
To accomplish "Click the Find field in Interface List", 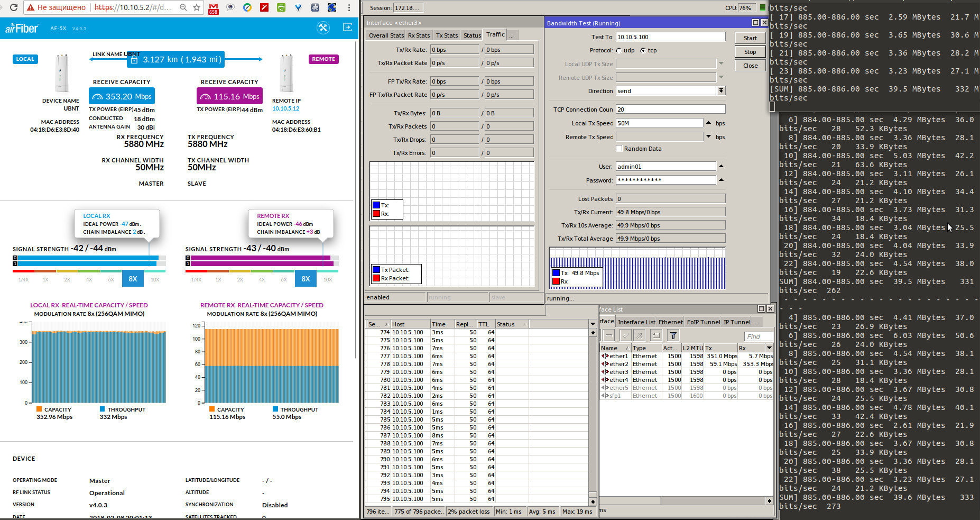I will coord(757,336).
